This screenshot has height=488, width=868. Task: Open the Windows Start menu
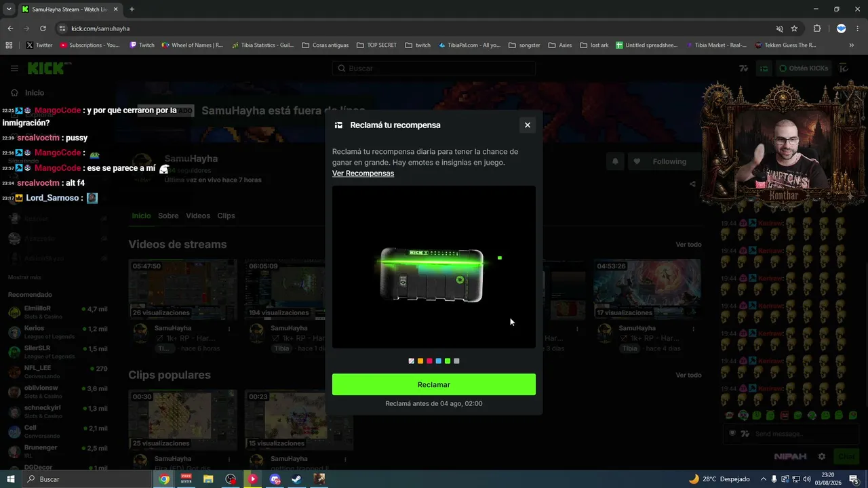[11, 479]
